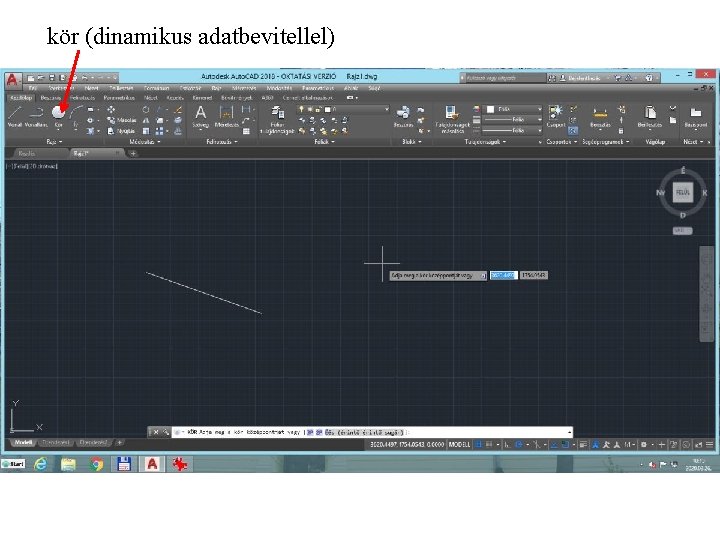Click the Másolás (Copy) tool
Screen dimensions: 720x540
[x=122, y=120]
